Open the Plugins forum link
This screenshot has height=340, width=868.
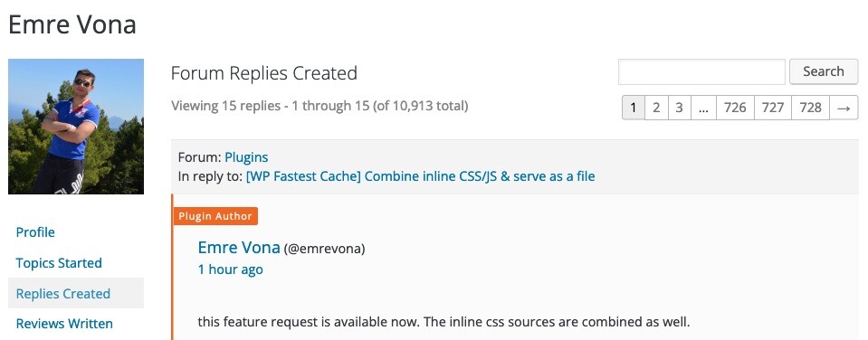click(246, 157)
